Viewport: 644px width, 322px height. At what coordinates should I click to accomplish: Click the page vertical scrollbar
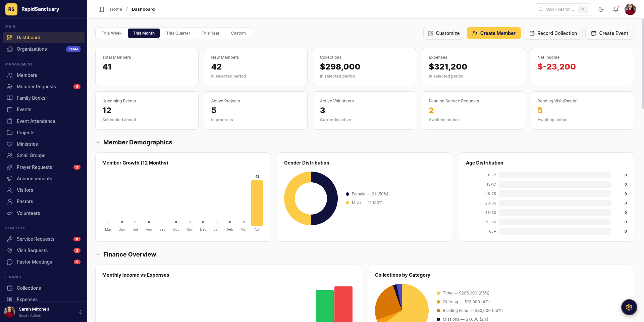pos(643,64)
